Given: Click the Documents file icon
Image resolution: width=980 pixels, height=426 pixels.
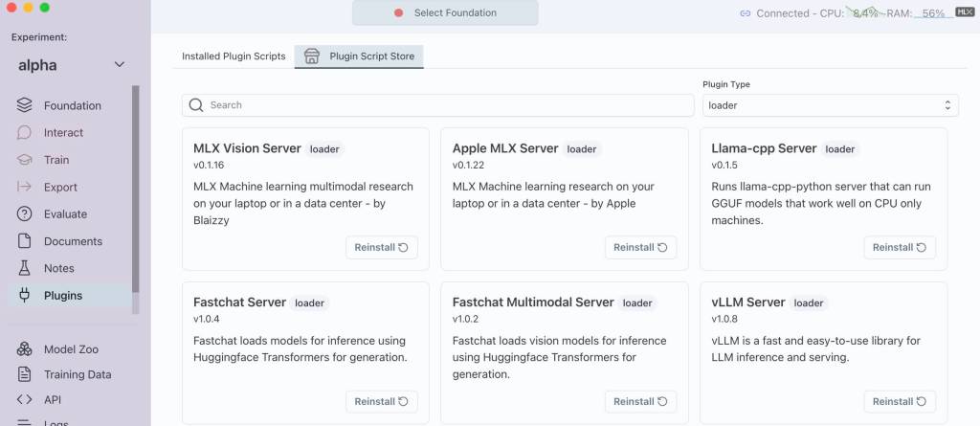Looking at the screenshot, I should tap(25, 241).
